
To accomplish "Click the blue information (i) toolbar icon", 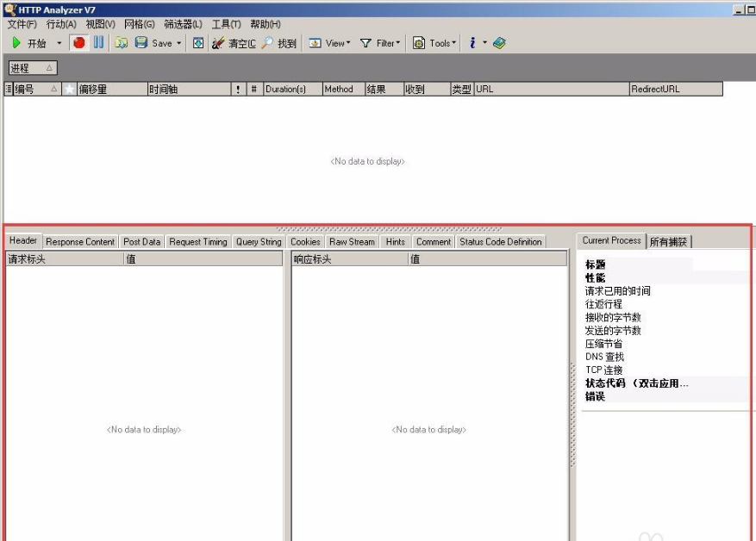I will pyautogui.click(x=473, y=42).
